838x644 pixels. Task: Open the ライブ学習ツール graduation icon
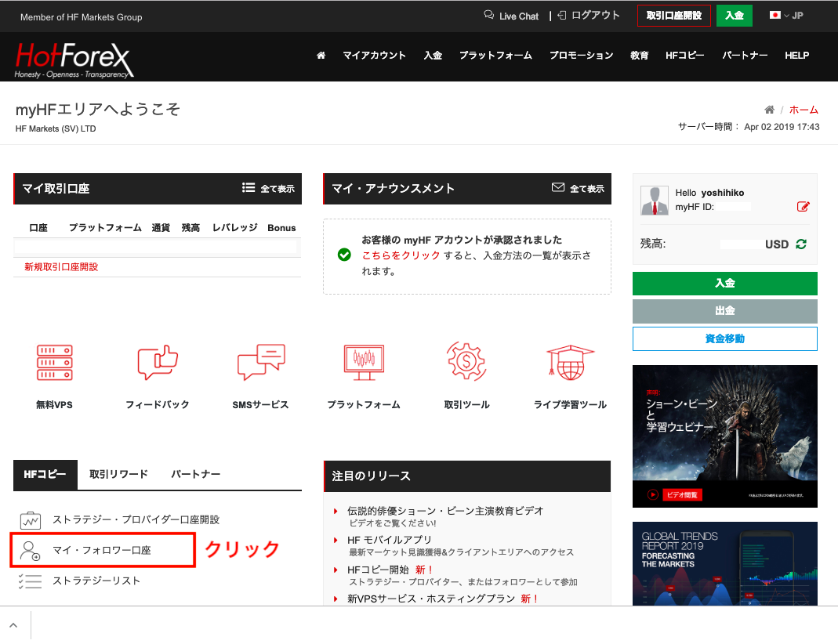coord(570,362)
